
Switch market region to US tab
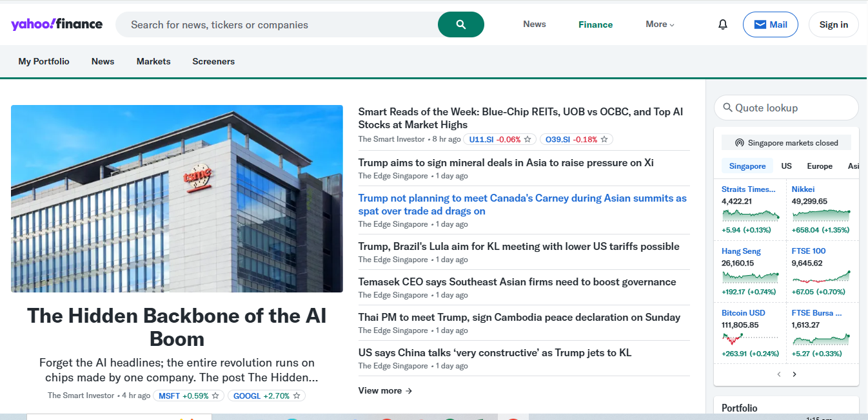(786, 166)
